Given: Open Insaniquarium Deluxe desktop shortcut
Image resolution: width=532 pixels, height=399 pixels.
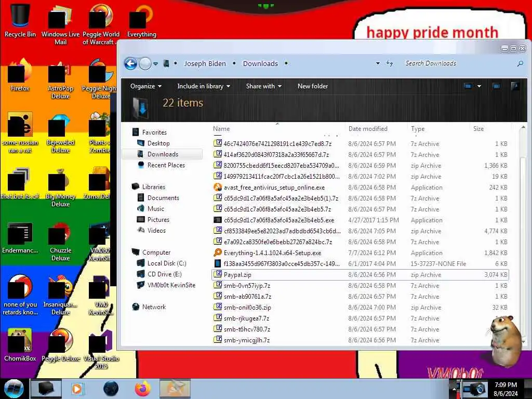Looking at the screenshot, I should pyautogui.click(x=60, y=296).
